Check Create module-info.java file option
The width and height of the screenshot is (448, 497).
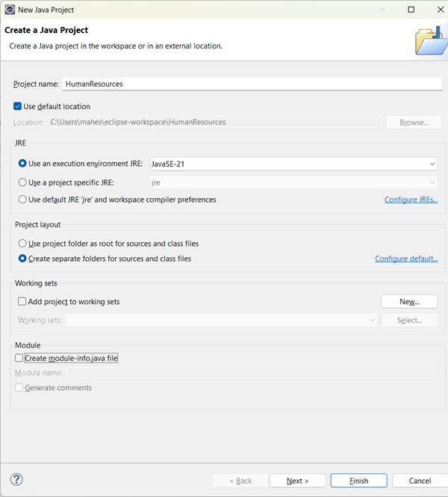click(x=19, y=358)
